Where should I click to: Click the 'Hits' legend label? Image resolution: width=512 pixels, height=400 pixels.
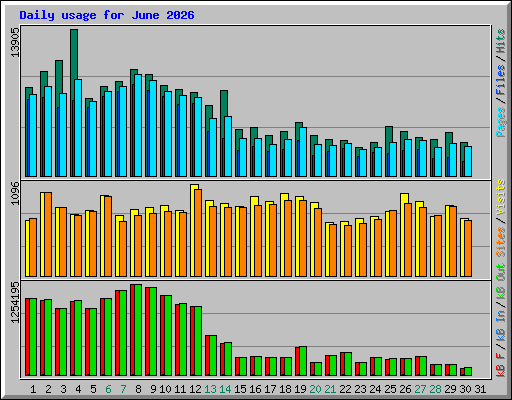[x=500, y=41]
